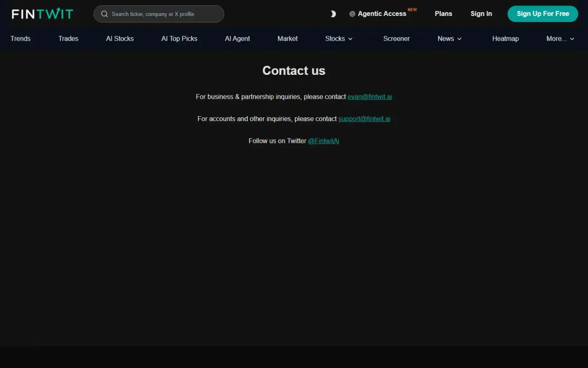Click the Fintwit logo
Image resolution: width=588 pixels, height=368 pixels.
point(42,14)
